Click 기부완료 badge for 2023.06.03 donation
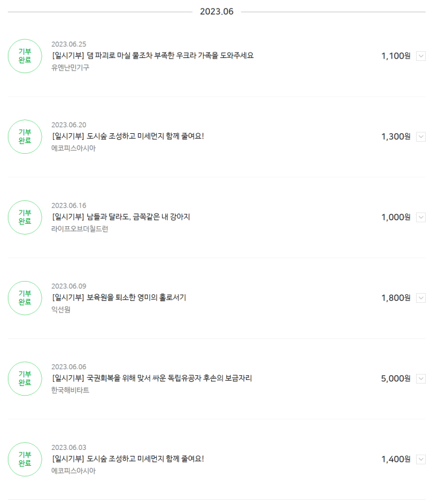This screenshot has height=500, width=448. tap(25, 460)
